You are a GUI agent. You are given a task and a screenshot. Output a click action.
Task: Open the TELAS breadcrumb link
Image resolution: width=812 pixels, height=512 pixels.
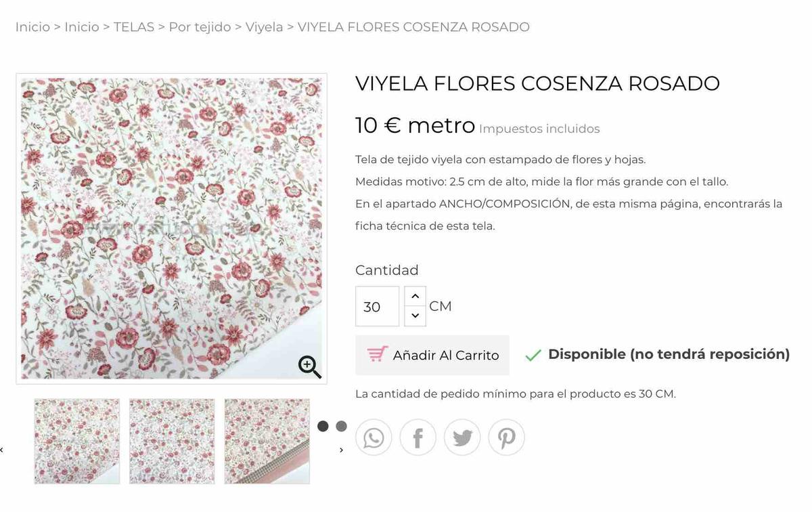134,27
